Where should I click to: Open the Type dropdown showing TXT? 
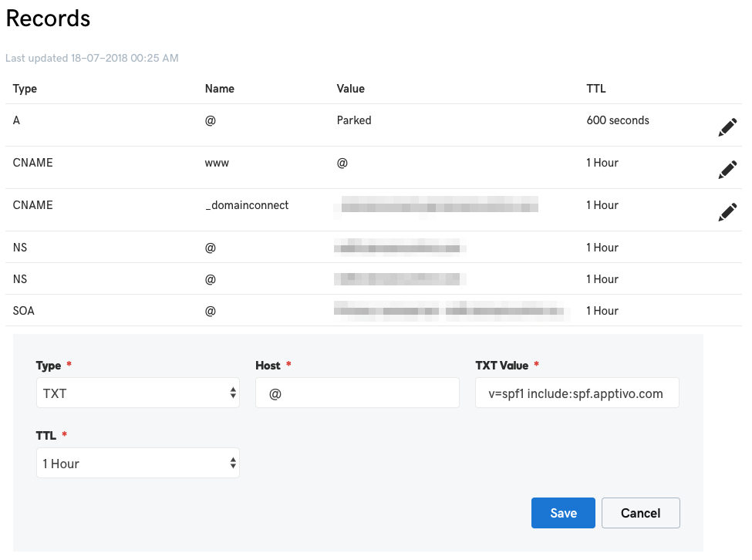(137, 393)
